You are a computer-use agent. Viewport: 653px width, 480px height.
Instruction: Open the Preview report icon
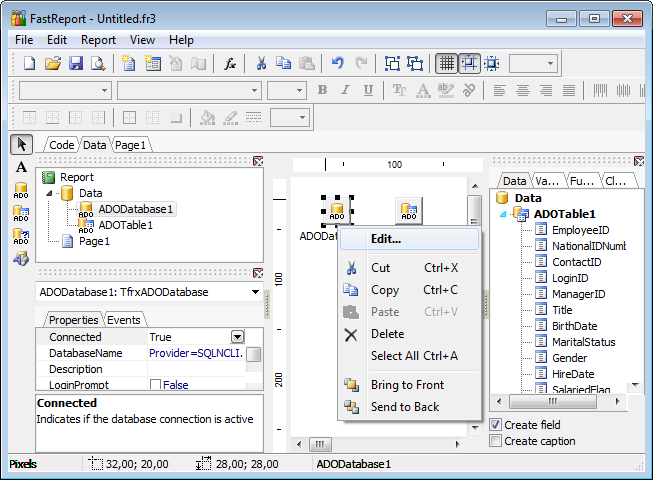coord(99,63)
